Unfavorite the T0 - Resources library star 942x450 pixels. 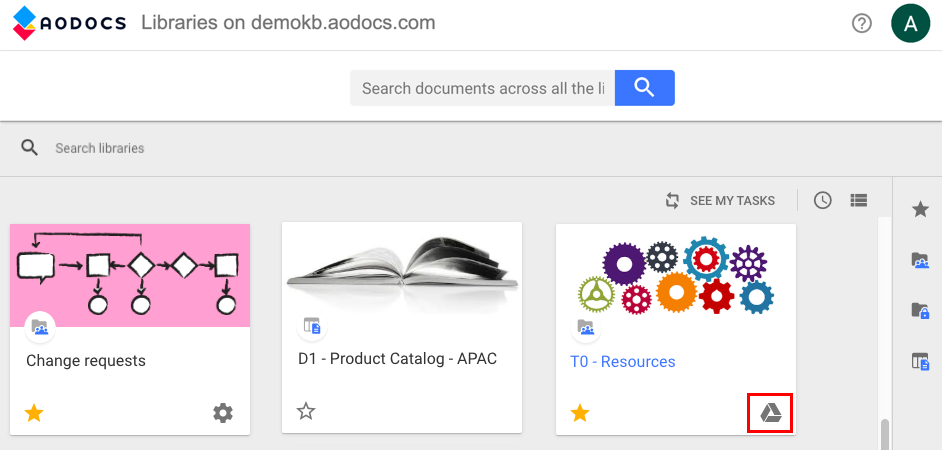(580, 413)
